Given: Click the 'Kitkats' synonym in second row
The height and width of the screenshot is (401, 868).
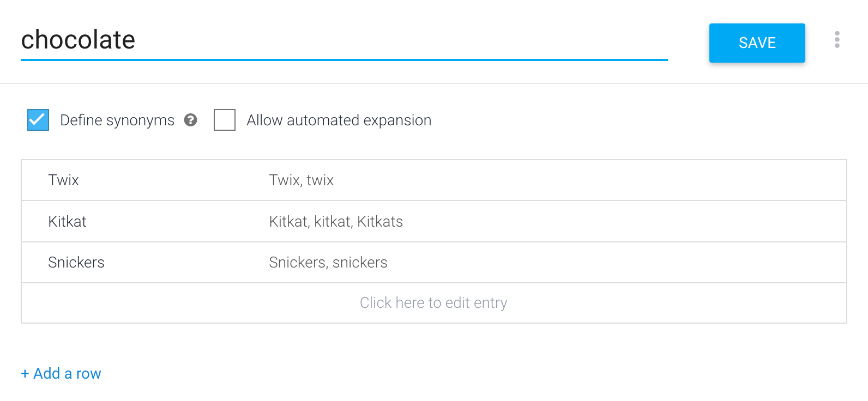Looking at the screenshot, I should tap(380, 222).
